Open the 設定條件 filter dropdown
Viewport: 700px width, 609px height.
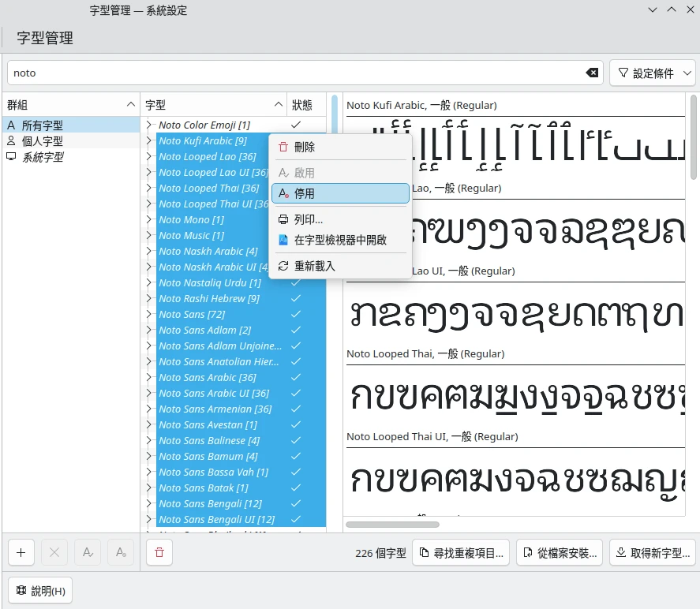(x=652, y=73)
